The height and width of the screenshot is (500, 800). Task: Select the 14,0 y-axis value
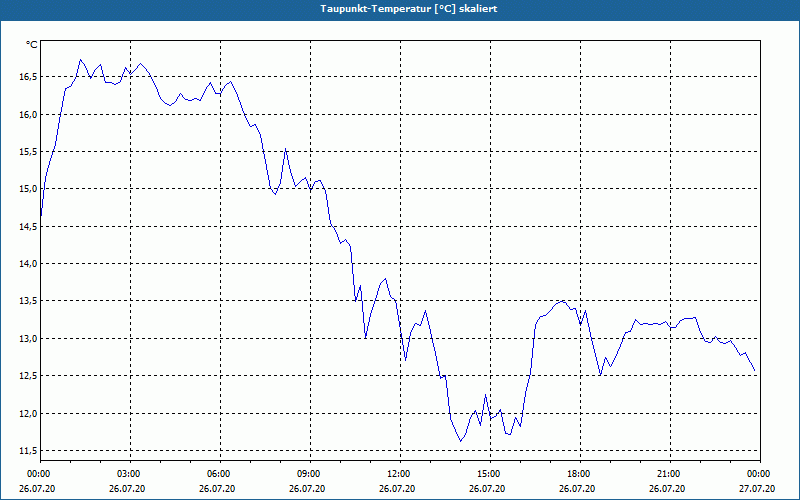coord(29,264)
